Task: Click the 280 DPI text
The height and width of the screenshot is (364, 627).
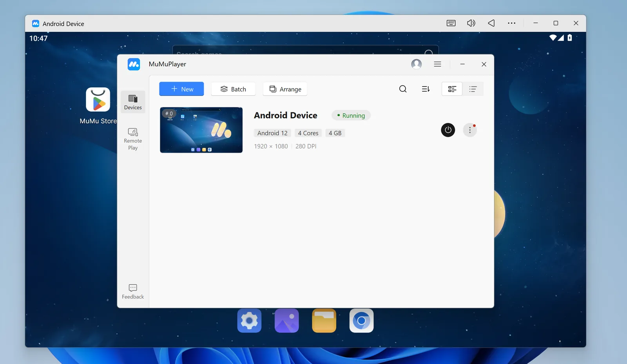Action: (x=306, y=146)
